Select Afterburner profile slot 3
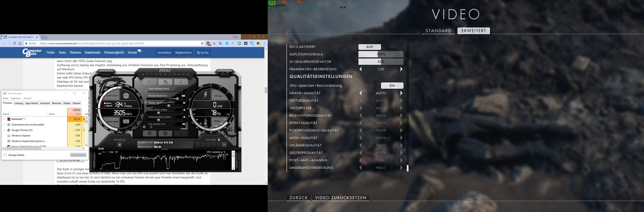The image size is (644, 212). coord(208,145)
